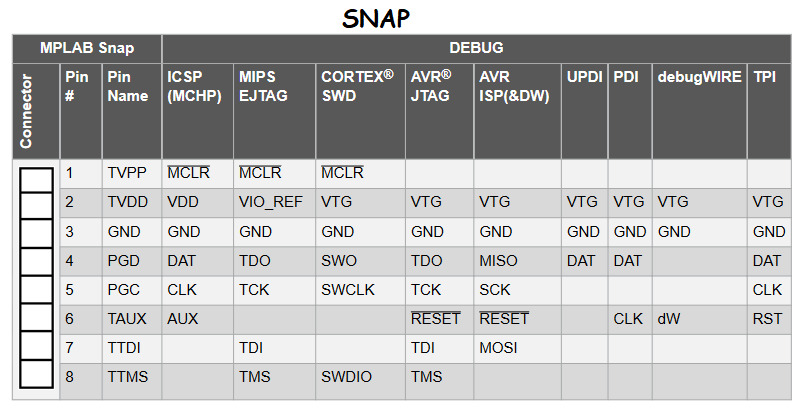Click the TAUX pin name cell
This screenshot has width=811, height=411.
click(x=127, y=320)
